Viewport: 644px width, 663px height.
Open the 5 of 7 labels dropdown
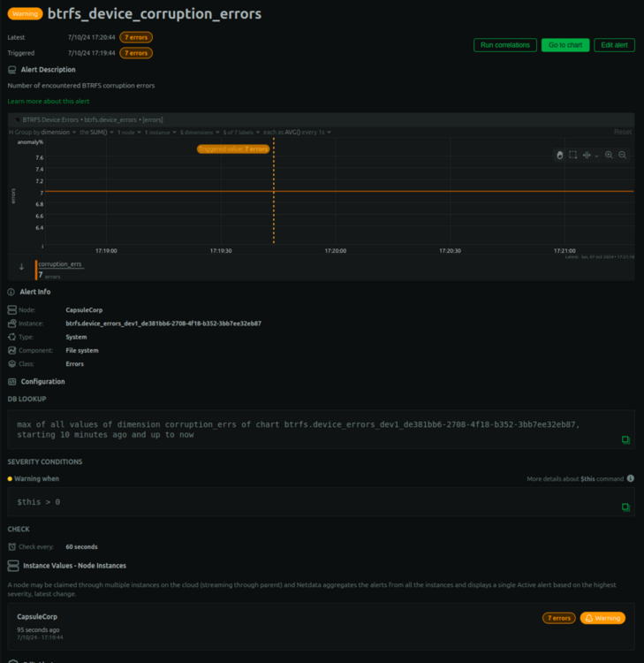pos(241,133)
